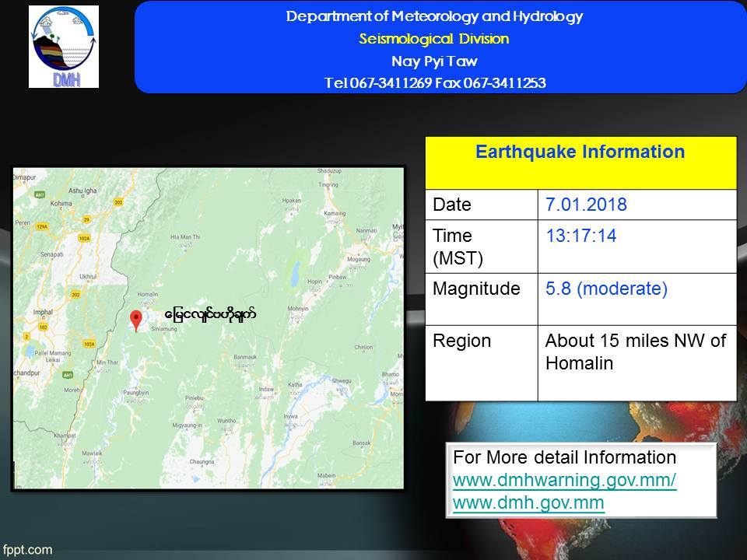The width and height of the screenshot is (747, 560).
Task: Click 102A road shield near Senapati
Action: 84,238
